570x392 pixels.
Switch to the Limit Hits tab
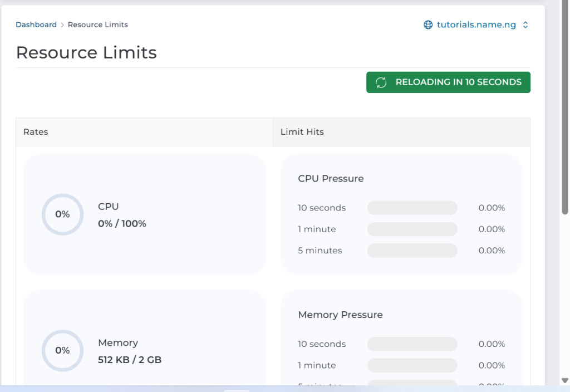point(401,132)
